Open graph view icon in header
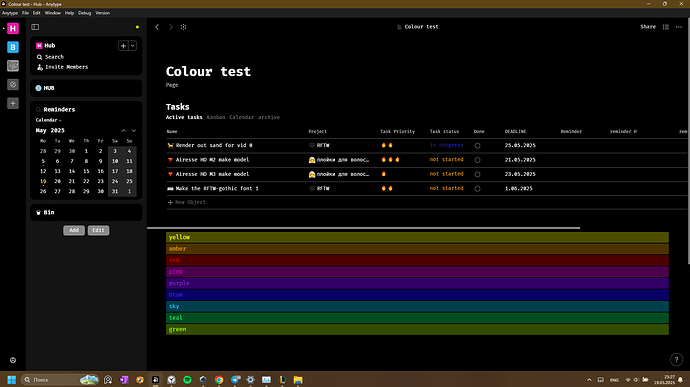 [184, 27]
